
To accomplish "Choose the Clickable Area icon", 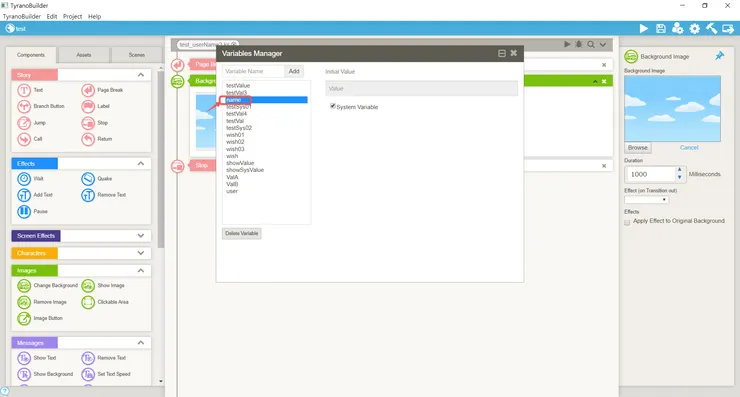I will click(88, 302).
